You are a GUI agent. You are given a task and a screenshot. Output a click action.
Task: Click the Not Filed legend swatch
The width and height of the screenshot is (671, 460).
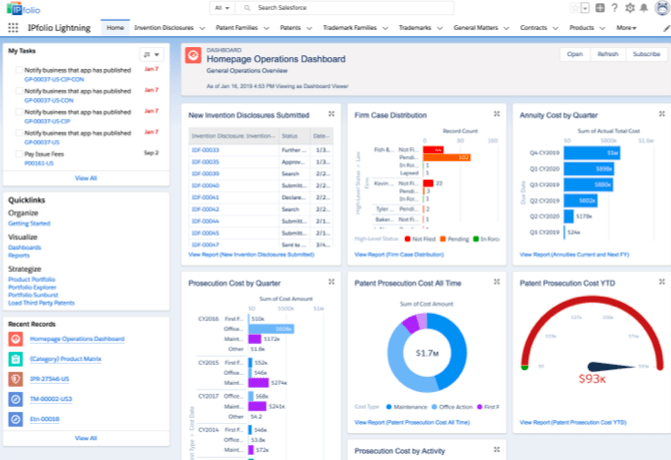pos(407,239)
